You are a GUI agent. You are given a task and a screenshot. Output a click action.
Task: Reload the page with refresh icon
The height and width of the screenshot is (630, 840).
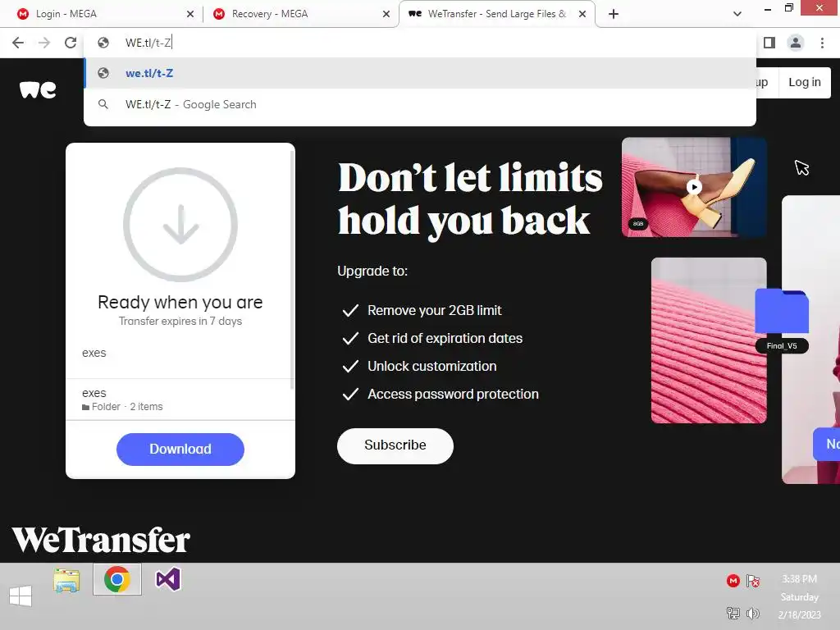[71, 43]
